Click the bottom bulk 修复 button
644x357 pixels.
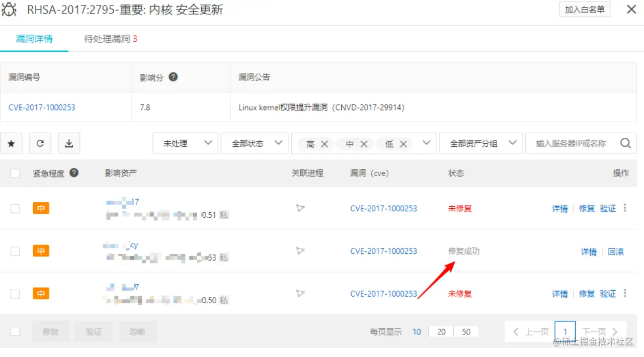click(x=50, y=332)
